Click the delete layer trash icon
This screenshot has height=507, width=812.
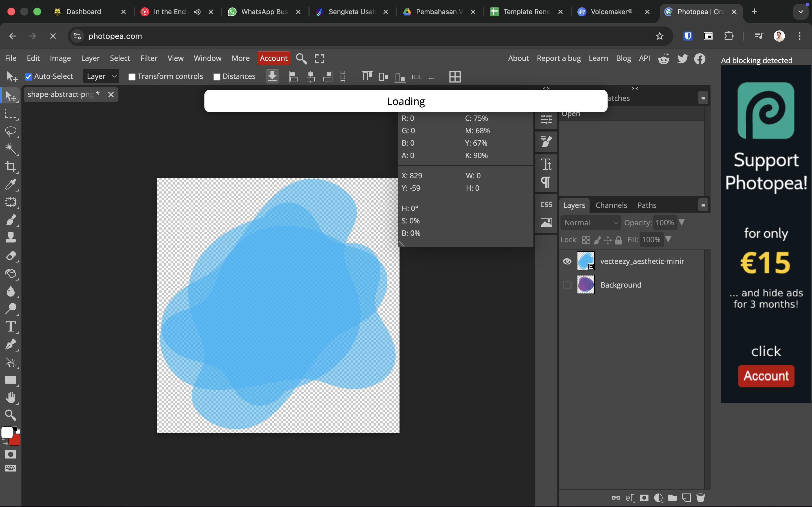point(700,498)
